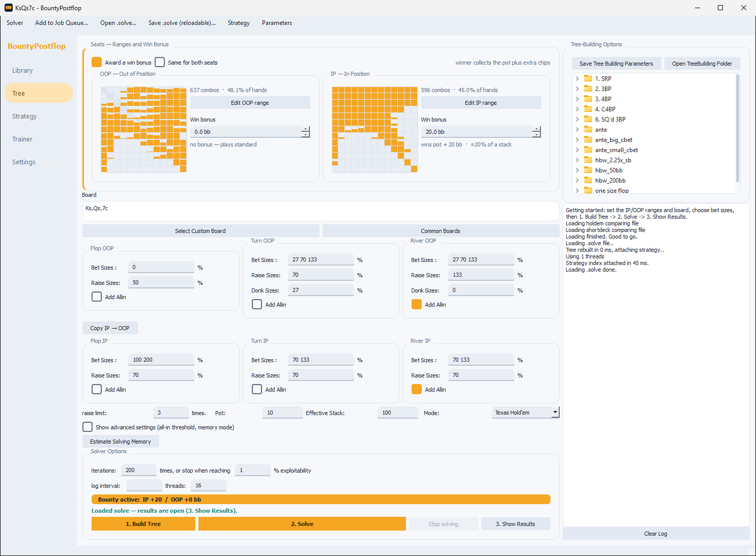Click Open .solve menu item

coord(119,23)
